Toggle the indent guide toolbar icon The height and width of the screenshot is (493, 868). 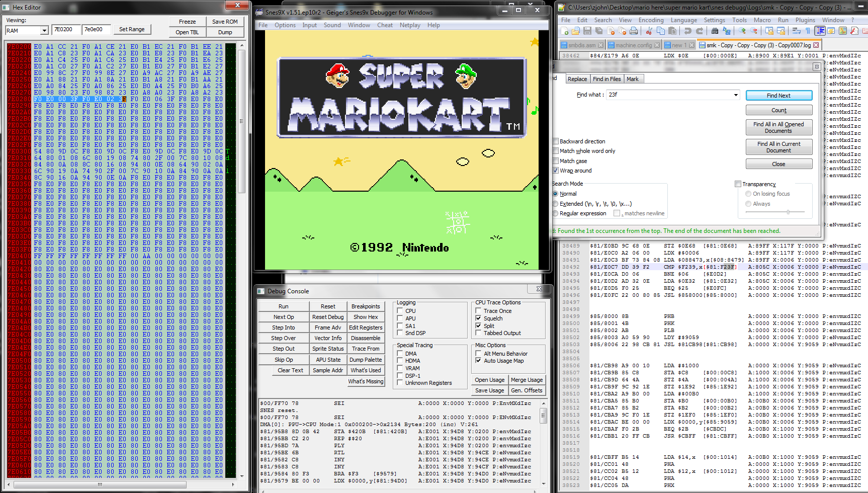[820, 31]
